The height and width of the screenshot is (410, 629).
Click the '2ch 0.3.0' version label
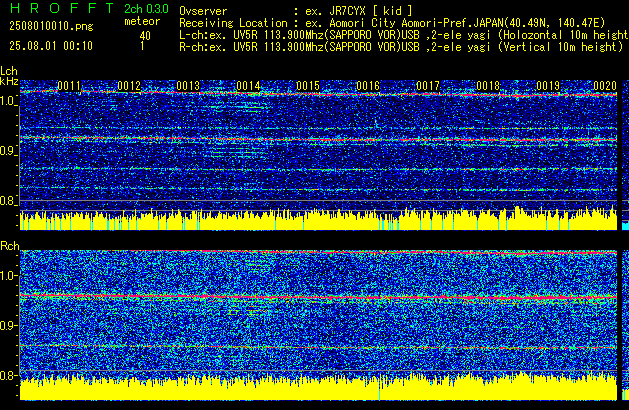[x=146, y=9]
